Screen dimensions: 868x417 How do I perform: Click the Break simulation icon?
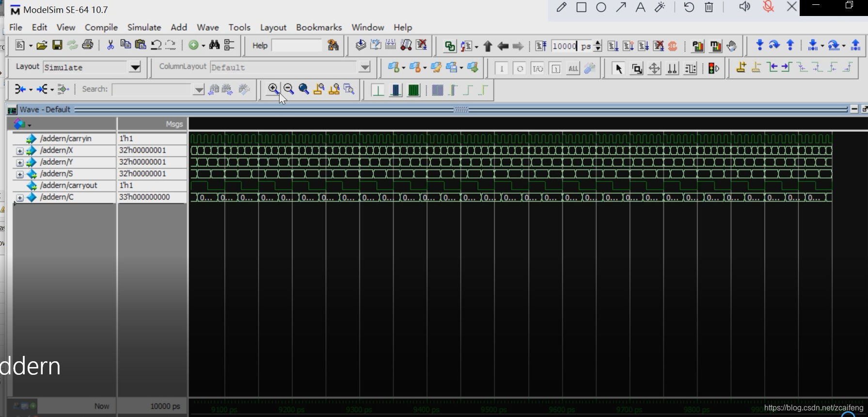658,46
